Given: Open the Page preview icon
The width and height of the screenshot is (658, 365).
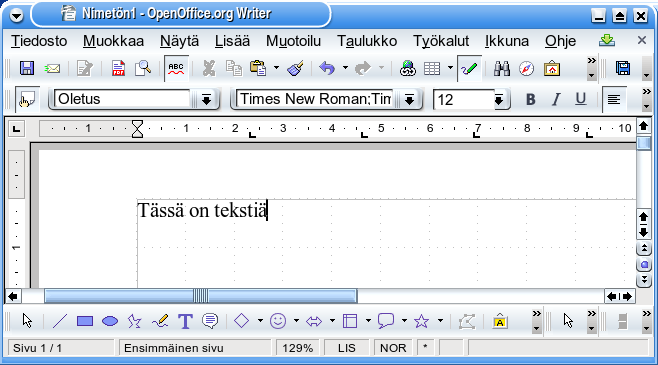Looking at the screenshot, I should click(143, 68).
